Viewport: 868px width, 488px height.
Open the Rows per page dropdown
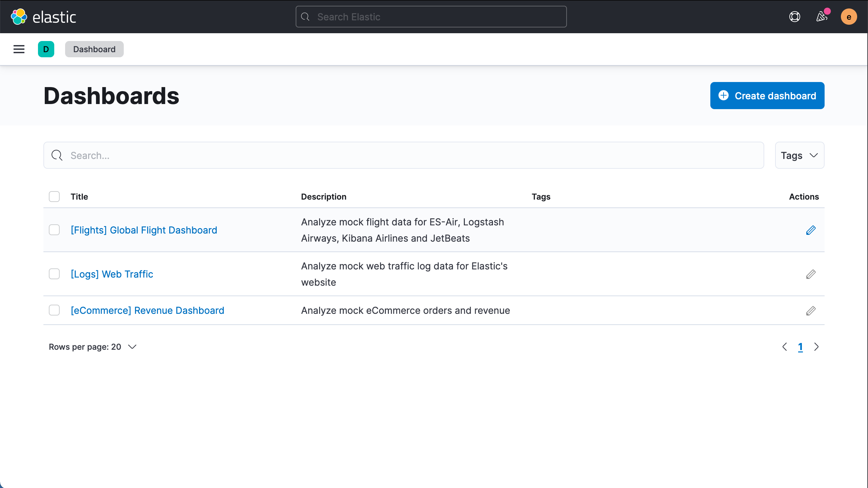pyautogui.click(x=93, y=347)
